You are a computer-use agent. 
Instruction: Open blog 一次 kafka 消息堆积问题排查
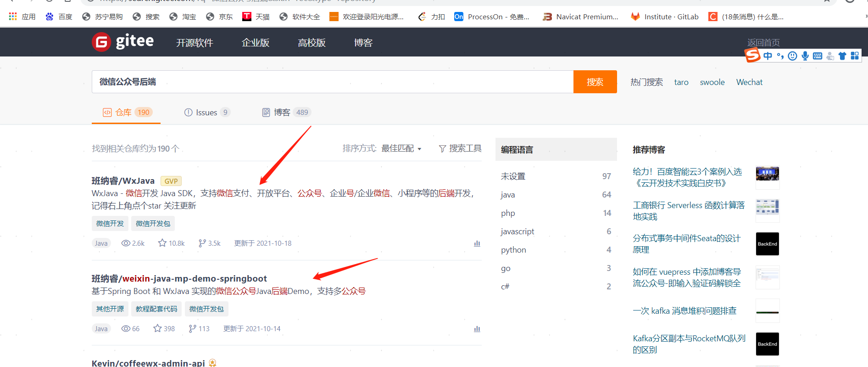684,311
